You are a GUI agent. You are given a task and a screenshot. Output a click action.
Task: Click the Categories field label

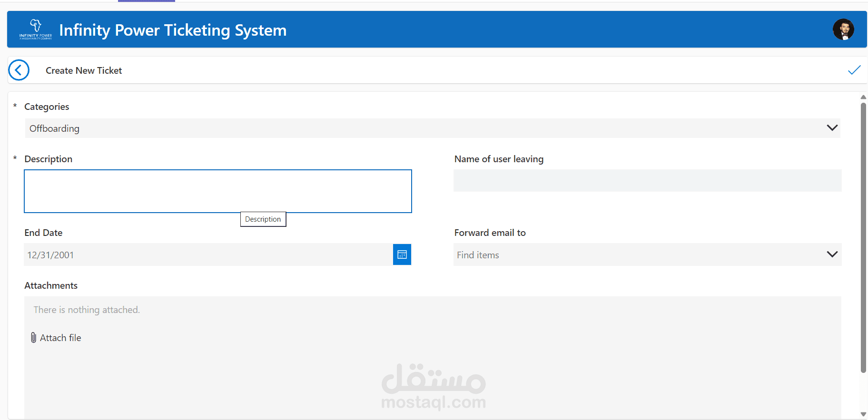[x=47, y=107]
